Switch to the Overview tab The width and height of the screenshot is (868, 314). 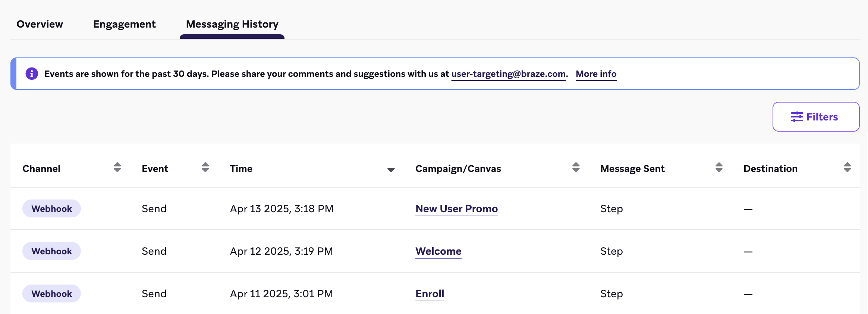[40, 24]
